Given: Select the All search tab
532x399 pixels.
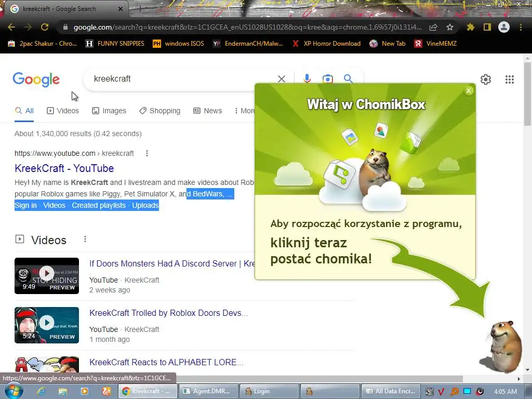Looking at the screenshot, I should pyautogui.click(x=24, y=111).
